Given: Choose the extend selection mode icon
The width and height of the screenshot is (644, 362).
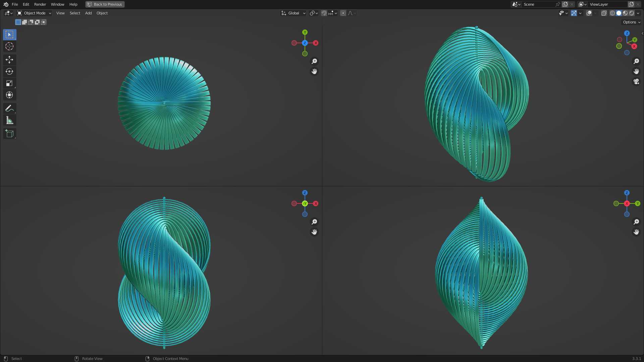Looking at the screenshot, I should [24, 22].
